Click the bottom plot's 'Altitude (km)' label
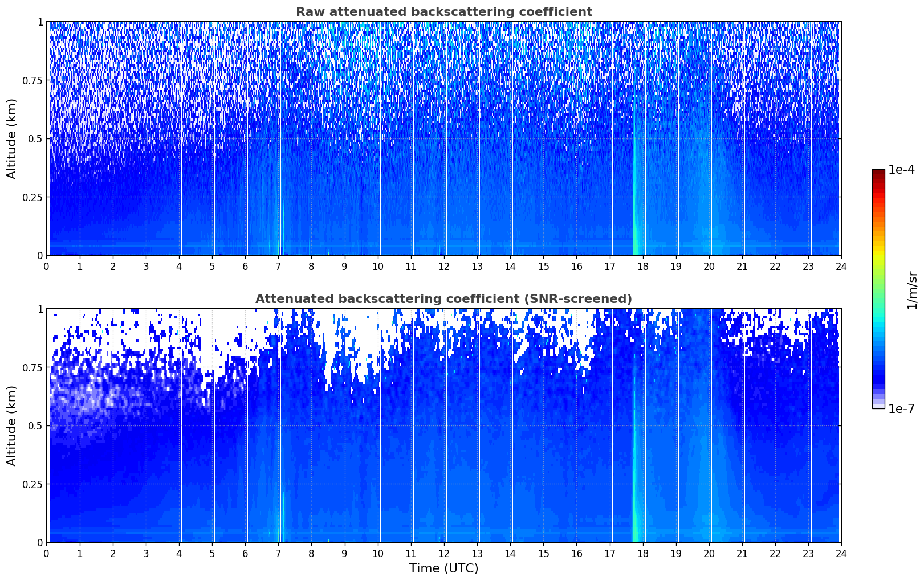Screen dimensions: 924x581 tap(12, 425)
